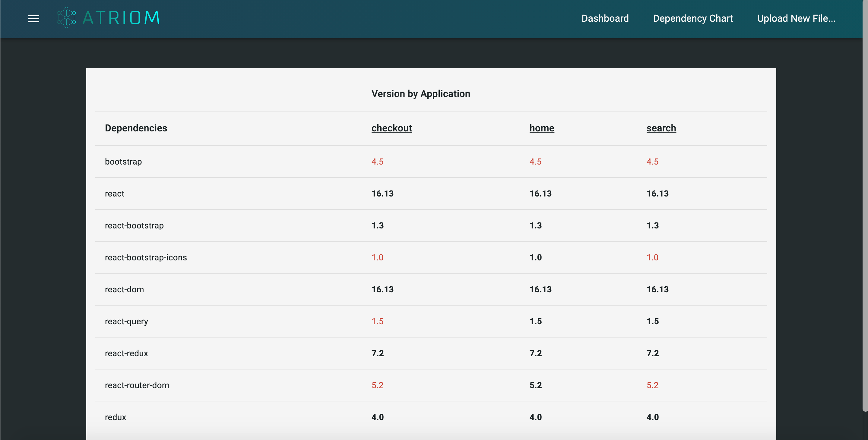Image resolution: width=868 pixels, height=440 pixels.
Task: Open the search application link
Action: [x=661, y=128]
